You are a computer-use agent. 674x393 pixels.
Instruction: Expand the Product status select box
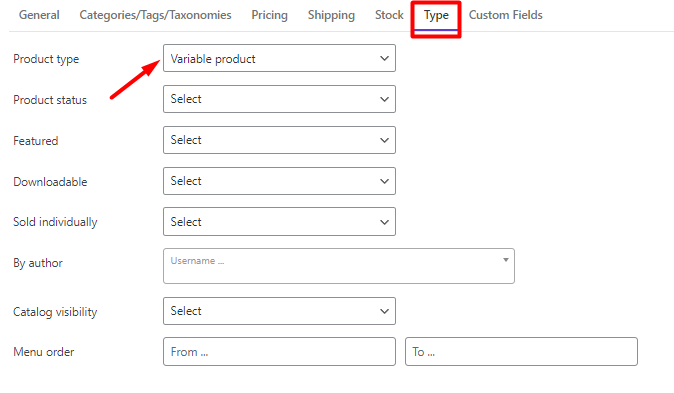(x=279, y=99)
